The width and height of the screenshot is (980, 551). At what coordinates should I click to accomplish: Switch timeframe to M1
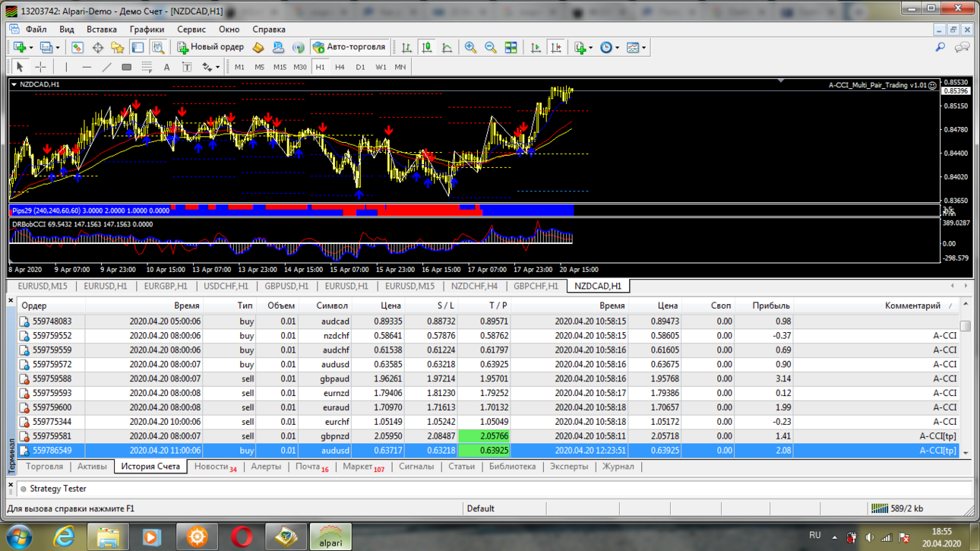(239, 67)
